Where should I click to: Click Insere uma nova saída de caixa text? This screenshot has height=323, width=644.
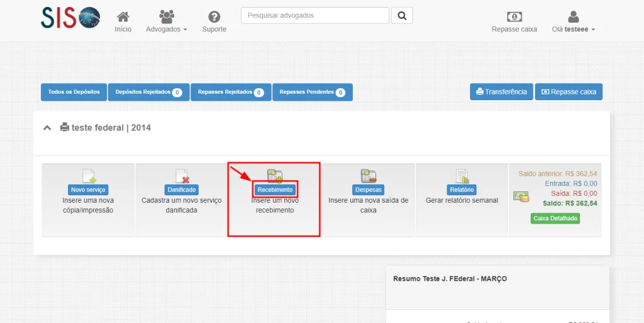point(369,205)
